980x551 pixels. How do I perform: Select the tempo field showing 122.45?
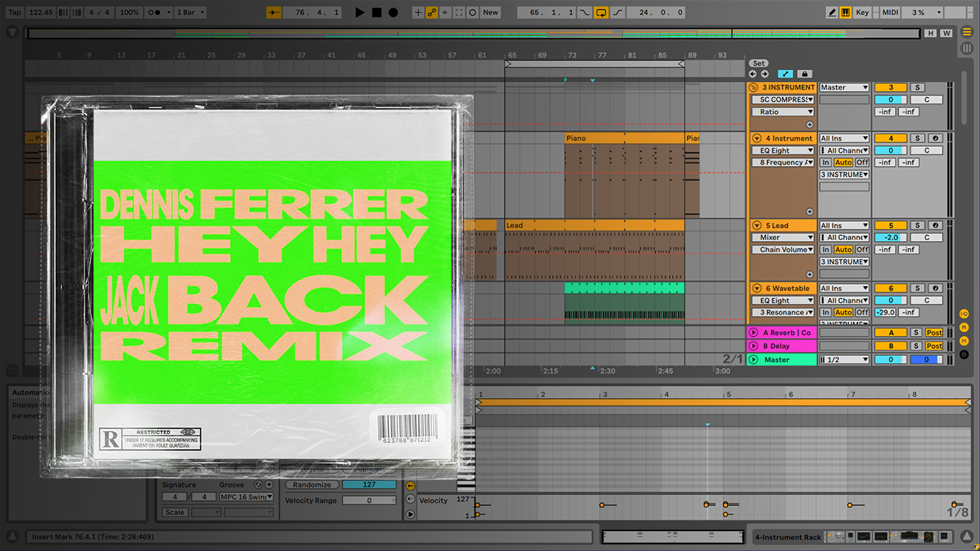[41, 12]
